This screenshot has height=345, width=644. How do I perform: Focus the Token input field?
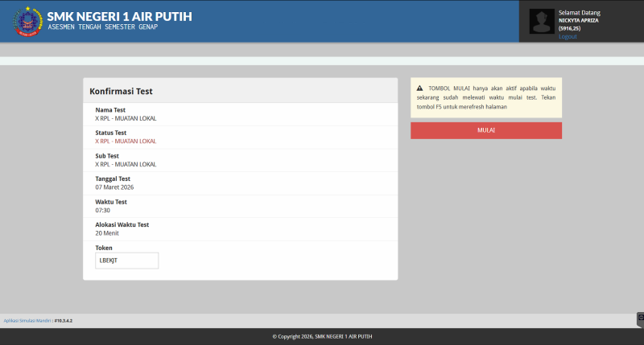(126, 261)
